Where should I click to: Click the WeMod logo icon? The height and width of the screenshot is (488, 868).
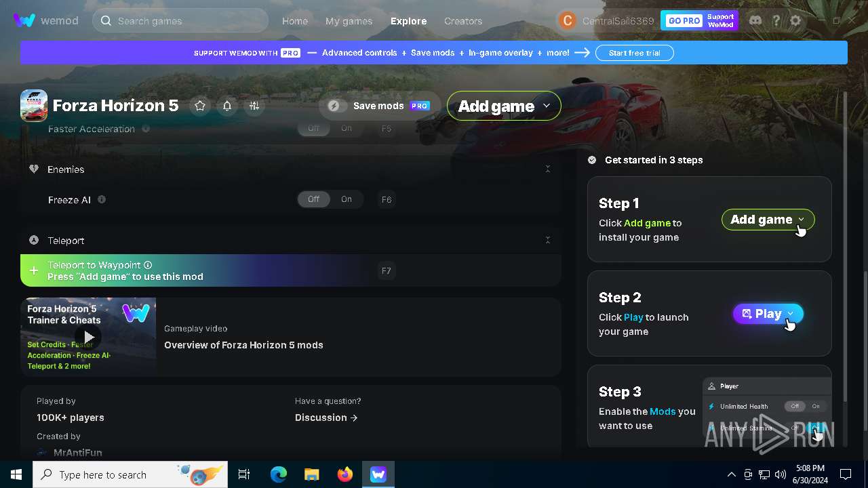coord(24,20)
